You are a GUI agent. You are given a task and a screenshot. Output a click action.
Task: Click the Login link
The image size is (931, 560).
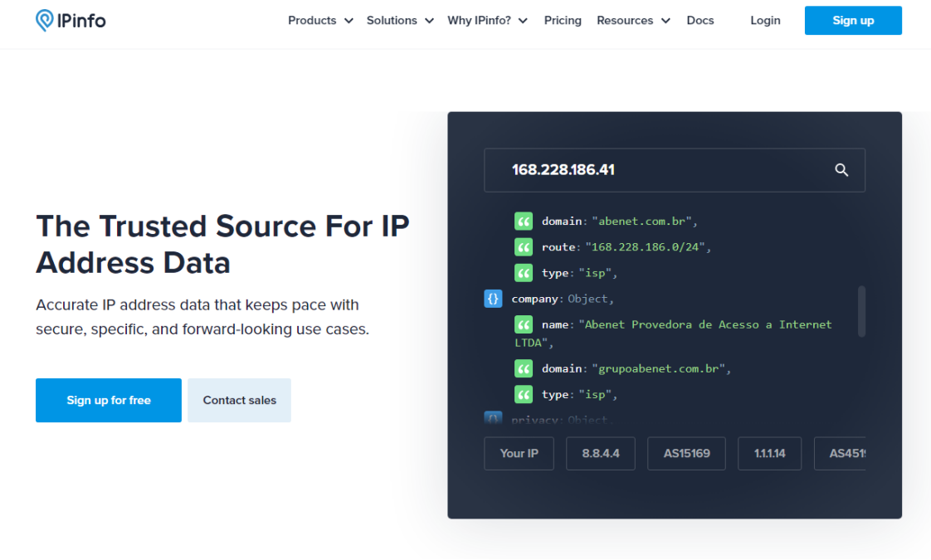coord(765,20)
